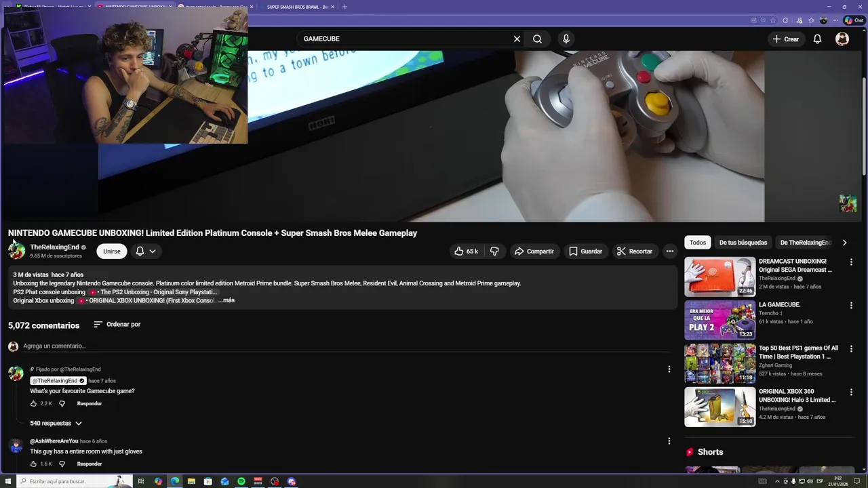This screenshot has height=488, width=868.
Task: Open Edge settings and more menu
Action: [x=836, y=20]
